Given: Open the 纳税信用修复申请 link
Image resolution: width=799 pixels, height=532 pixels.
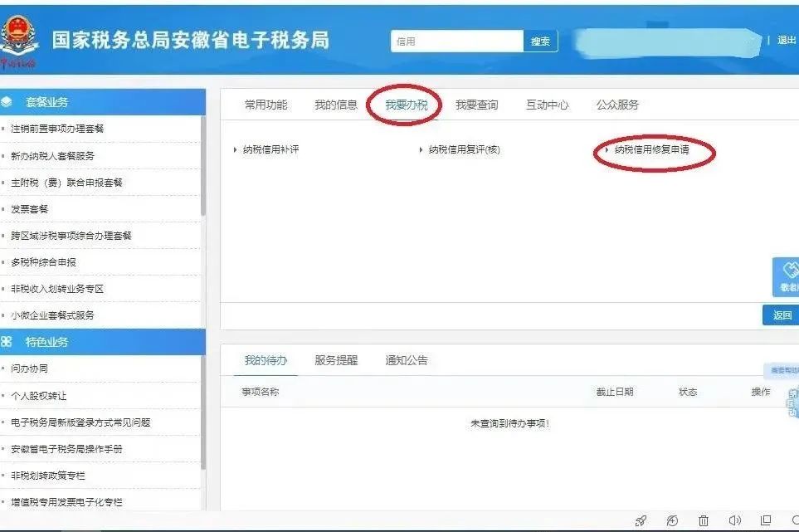Looking at the screenshot, I should [652, 150].
